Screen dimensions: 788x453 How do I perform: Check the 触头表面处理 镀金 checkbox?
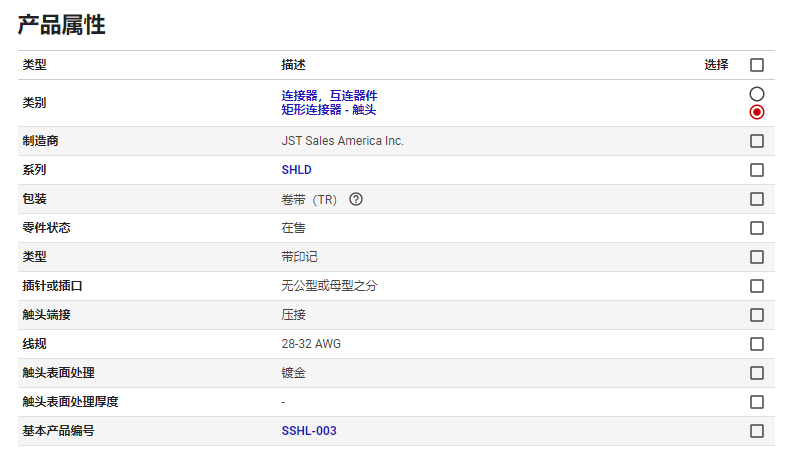click(757, 373)
